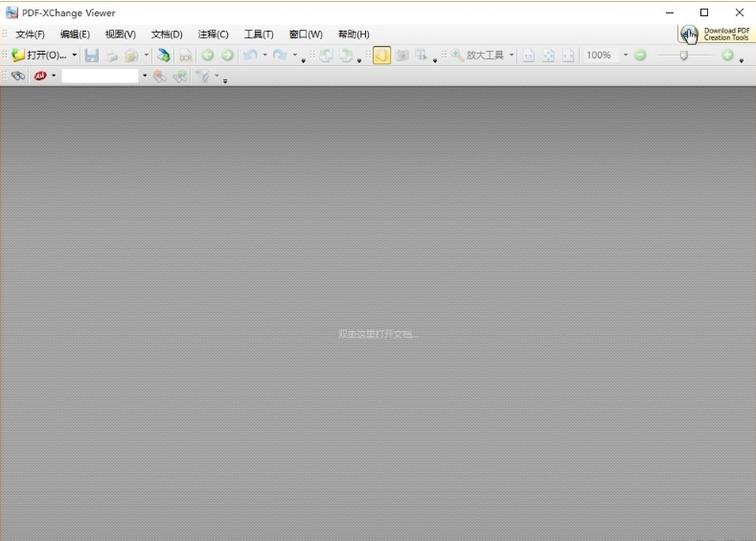Minimize the PDF-XChange Viewer window
Image resolution: width=756 pixels, height=541 pixels.
pos(670,12)
